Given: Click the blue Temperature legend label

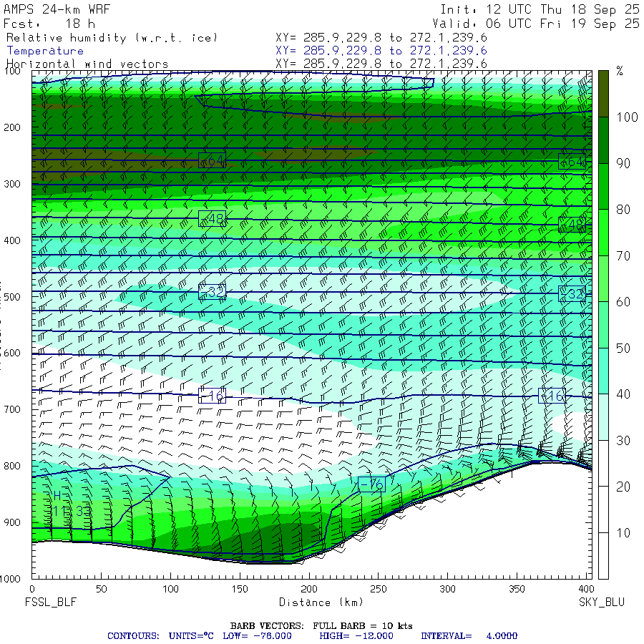Looking at the screenshot, I should click(x=45, y=51).
